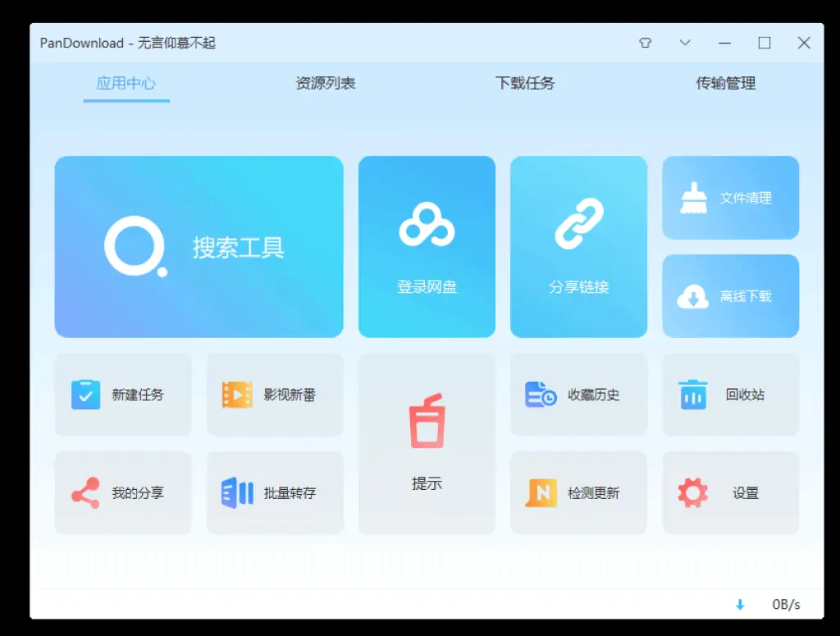Open 收藏历史 favorites history
The image size is (840, 636).
pos(578,395)
